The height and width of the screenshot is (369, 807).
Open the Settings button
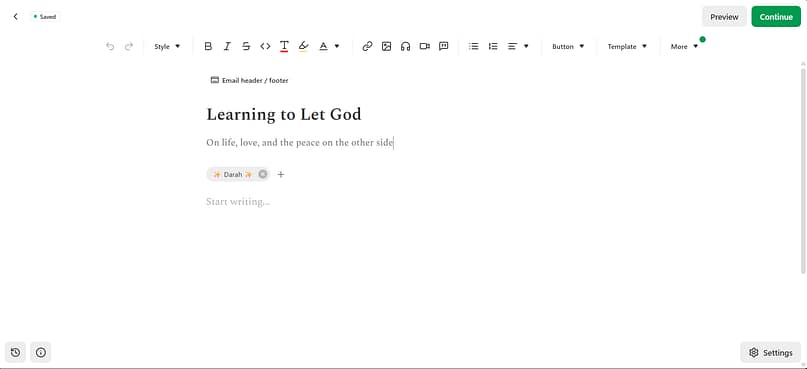click(770, 353)
